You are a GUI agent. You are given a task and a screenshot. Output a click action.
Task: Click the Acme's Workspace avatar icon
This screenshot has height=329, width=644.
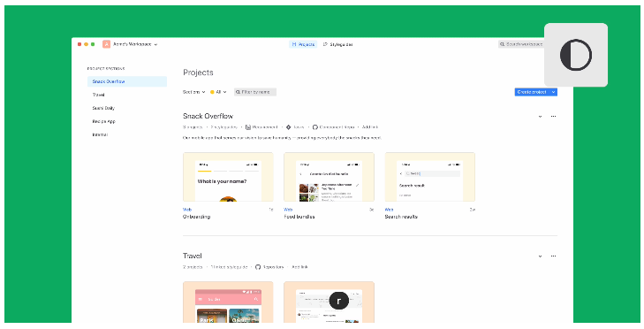tap(106, 44)
